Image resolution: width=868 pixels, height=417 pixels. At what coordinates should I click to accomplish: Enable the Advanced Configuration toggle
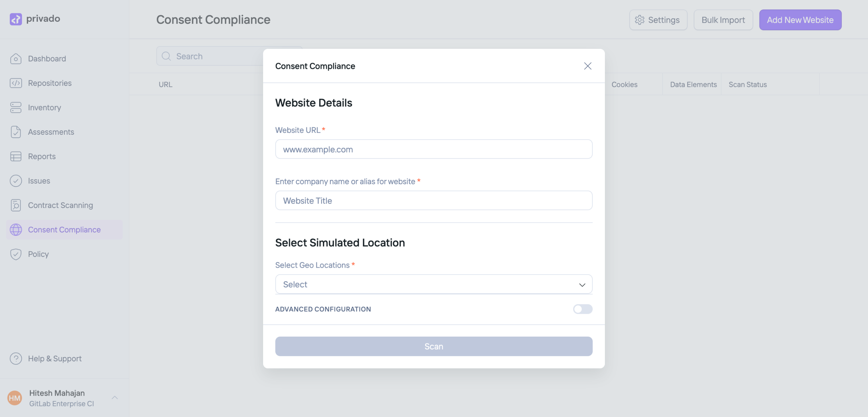583,309
